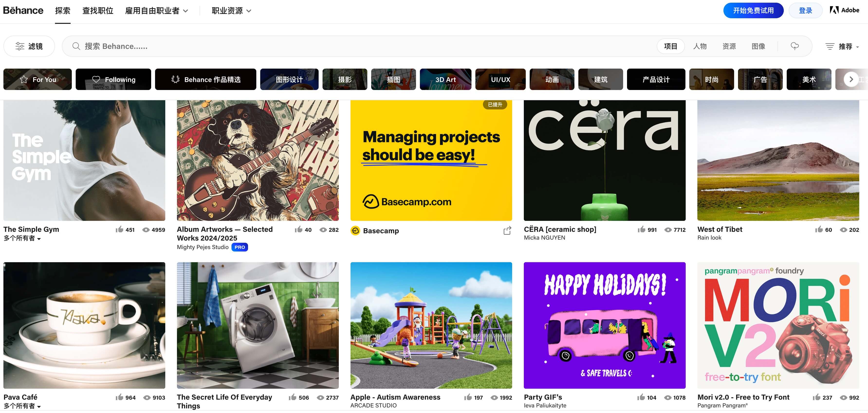Click the thumbs-up icon on The Simple Gym

(120, 230)
